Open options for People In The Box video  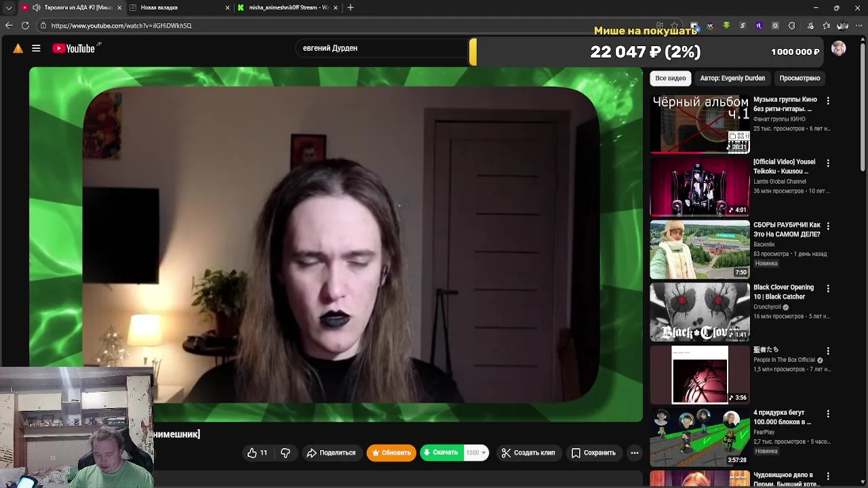(x=828, y=351)
